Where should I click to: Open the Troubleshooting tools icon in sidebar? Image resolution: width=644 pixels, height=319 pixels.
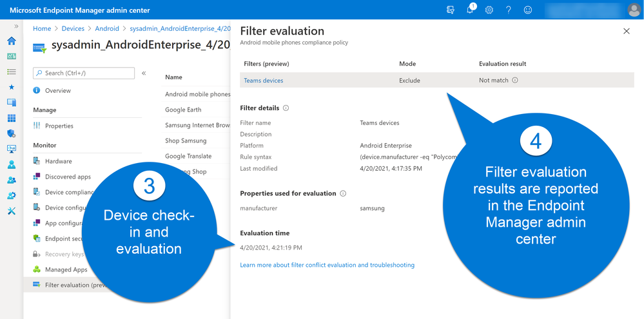tap(12, 211)
